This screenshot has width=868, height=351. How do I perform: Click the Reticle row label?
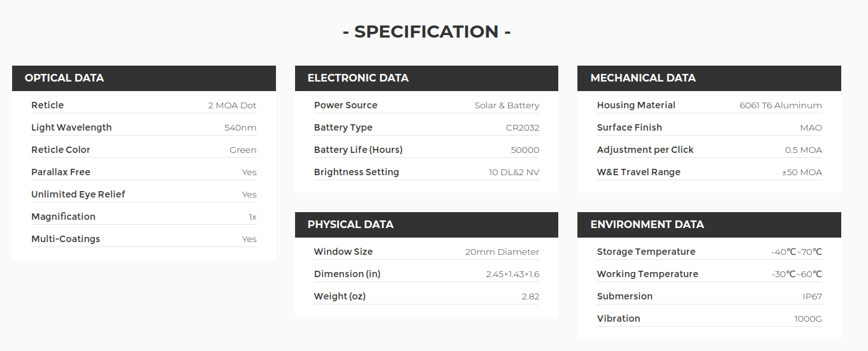point(48,105)
